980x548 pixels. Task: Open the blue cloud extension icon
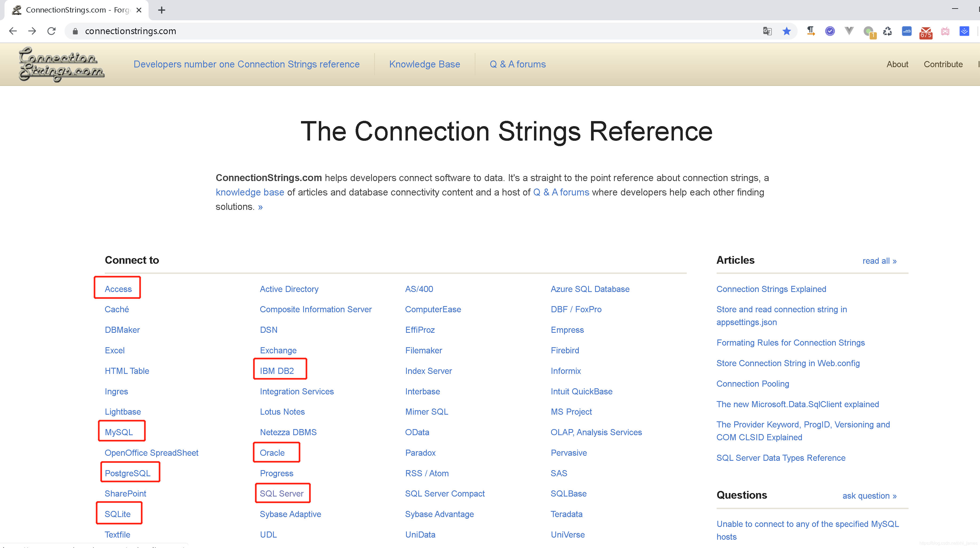907,31
